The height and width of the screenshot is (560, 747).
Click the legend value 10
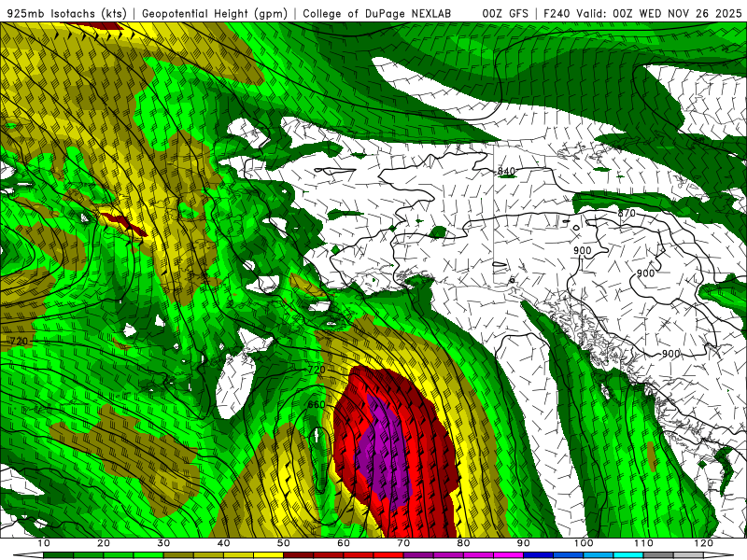(43, 543)
